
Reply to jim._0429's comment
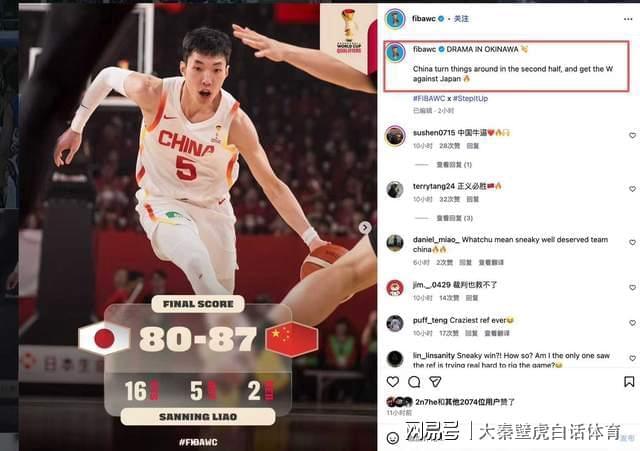tap(472, 298)
